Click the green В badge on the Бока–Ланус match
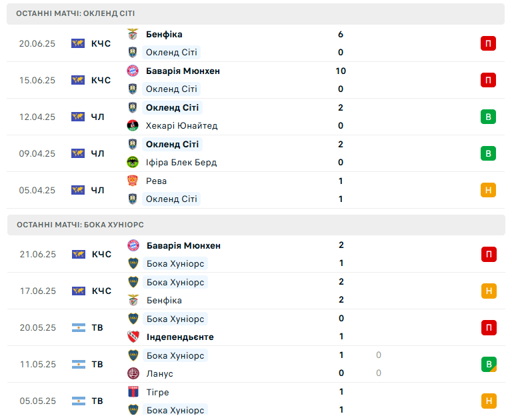The image size is (512, 420). point(489,364)
